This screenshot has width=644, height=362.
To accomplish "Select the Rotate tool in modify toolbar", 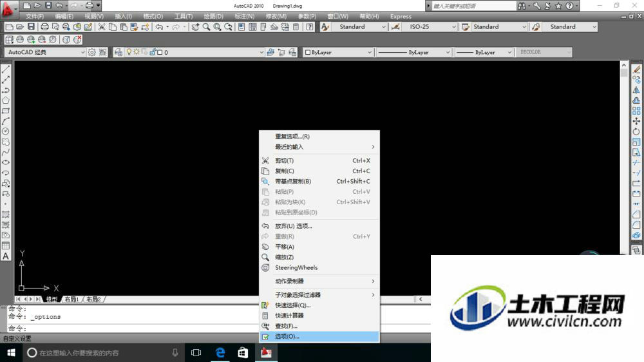I will coord(637,132).
